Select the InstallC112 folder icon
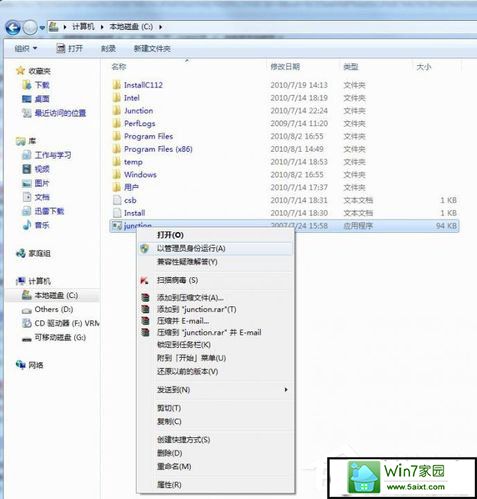This screenshot has height=499, width=477. click(x=117, y=85)
